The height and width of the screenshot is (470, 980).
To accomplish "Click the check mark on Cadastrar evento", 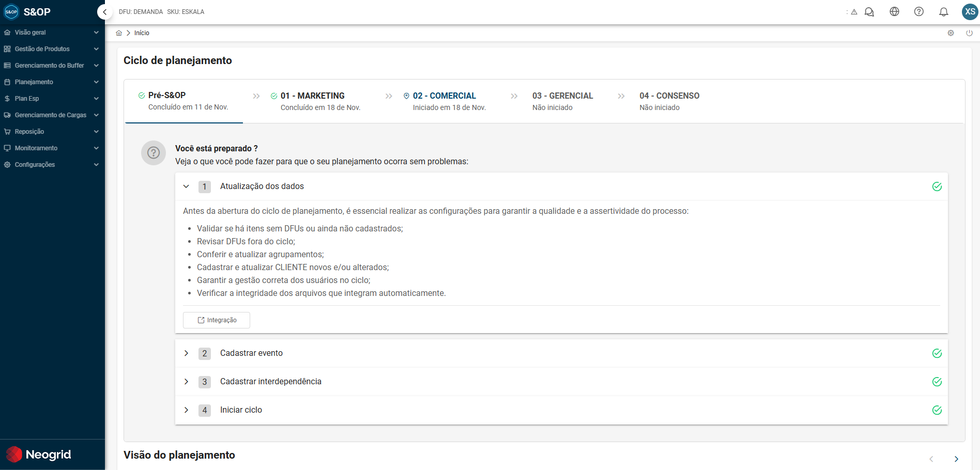I will pos(937,353).
